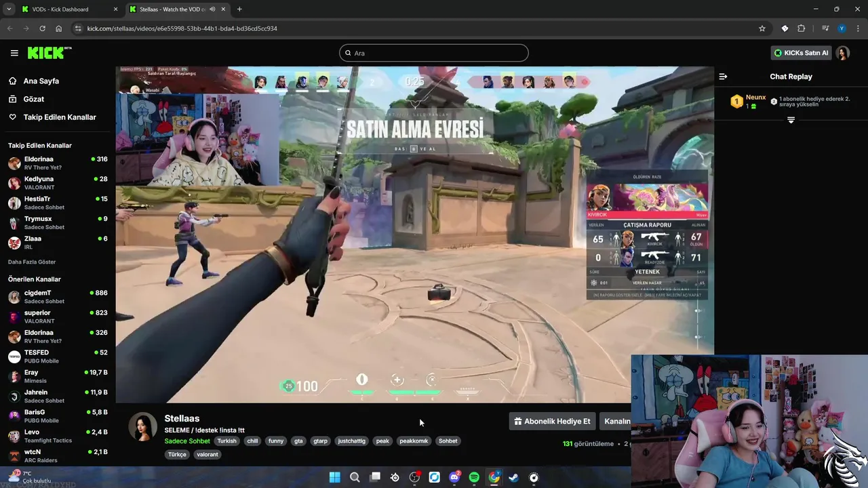Click Daha Fazla Göster
This screenshot has width=868, height=488.
32,262
